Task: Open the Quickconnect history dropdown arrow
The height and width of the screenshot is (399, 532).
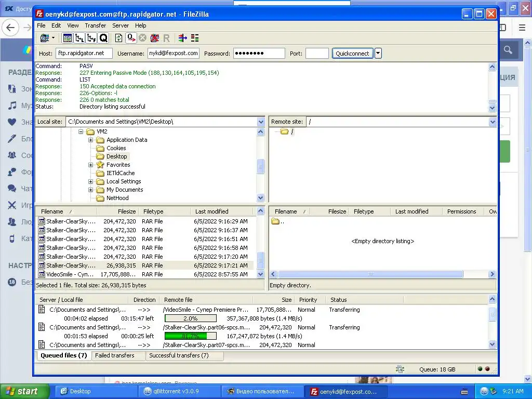Action: coord(378,54)
